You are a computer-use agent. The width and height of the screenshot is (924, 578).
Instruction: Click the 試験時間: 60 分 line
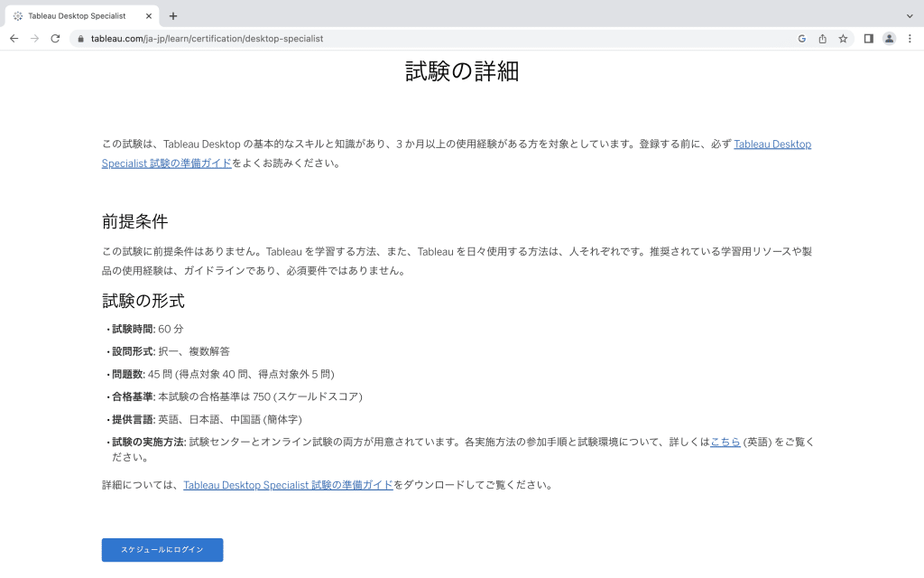[147, 329]
